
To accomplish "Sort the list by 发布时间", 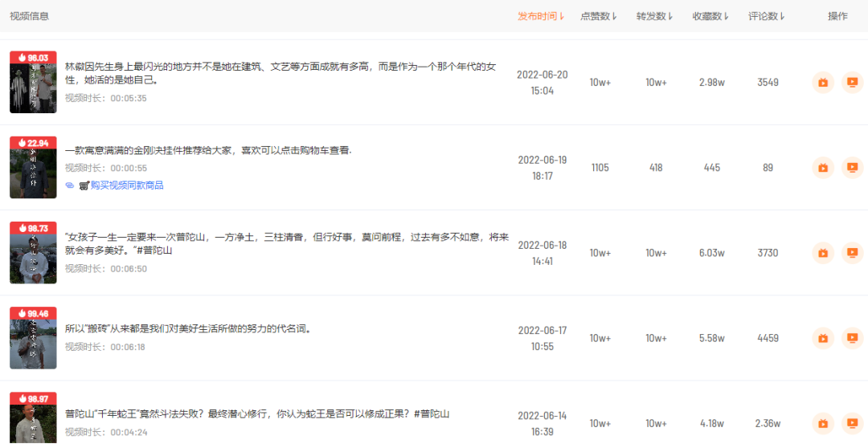I will coord(541,16).
